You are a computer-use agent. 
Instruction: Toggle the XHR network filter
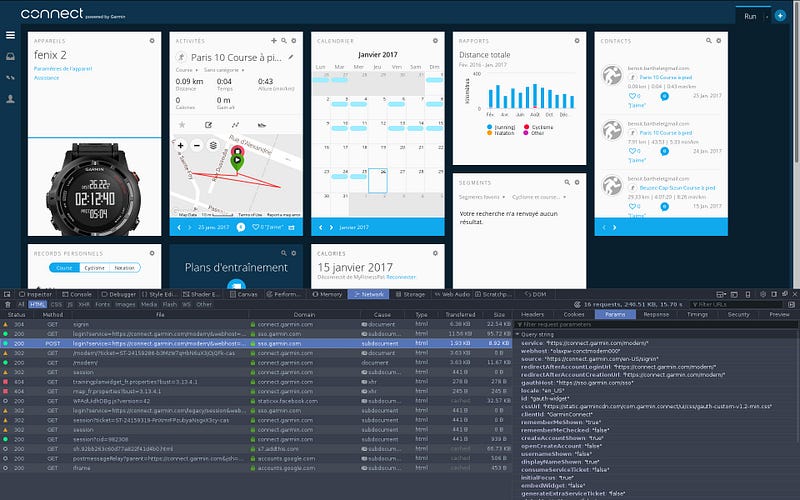(x=84, y=305)
